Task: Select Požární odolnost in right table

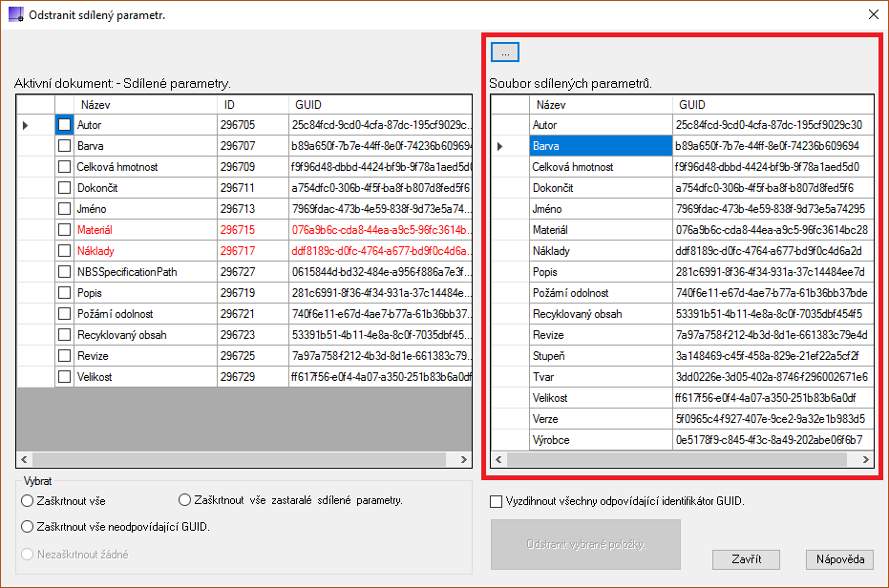Action: click(682, 293)
